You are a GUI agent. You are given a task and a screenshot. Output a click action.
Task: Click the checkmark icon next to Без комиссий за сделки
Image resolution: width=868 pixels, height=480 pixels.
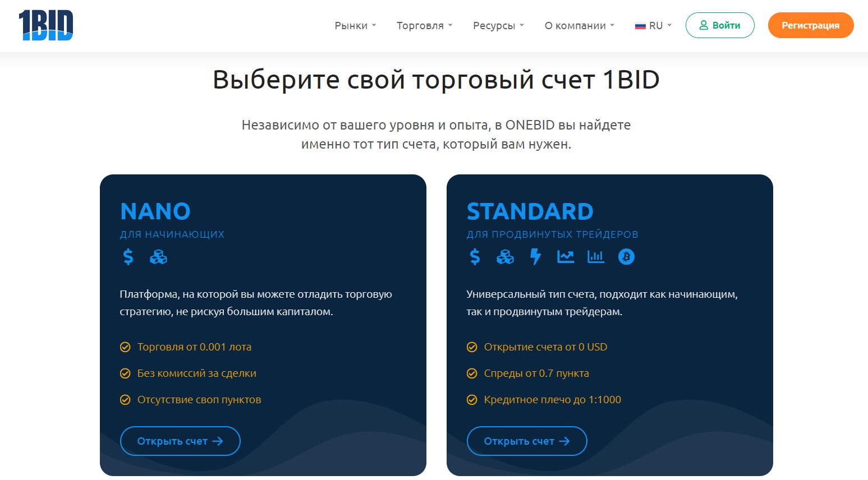pos(125,373)
